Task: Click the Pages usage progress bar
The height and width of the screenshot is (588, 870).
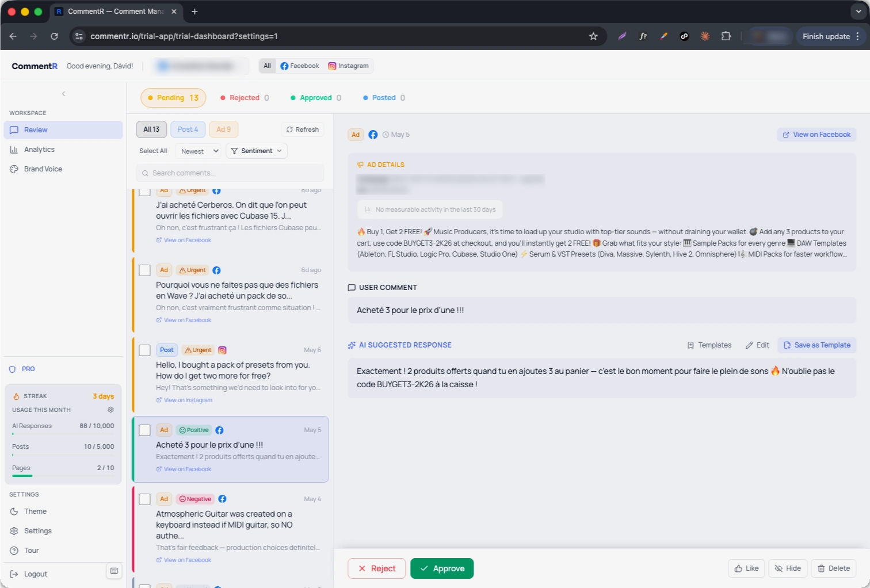Action: (x=63, y=476)
